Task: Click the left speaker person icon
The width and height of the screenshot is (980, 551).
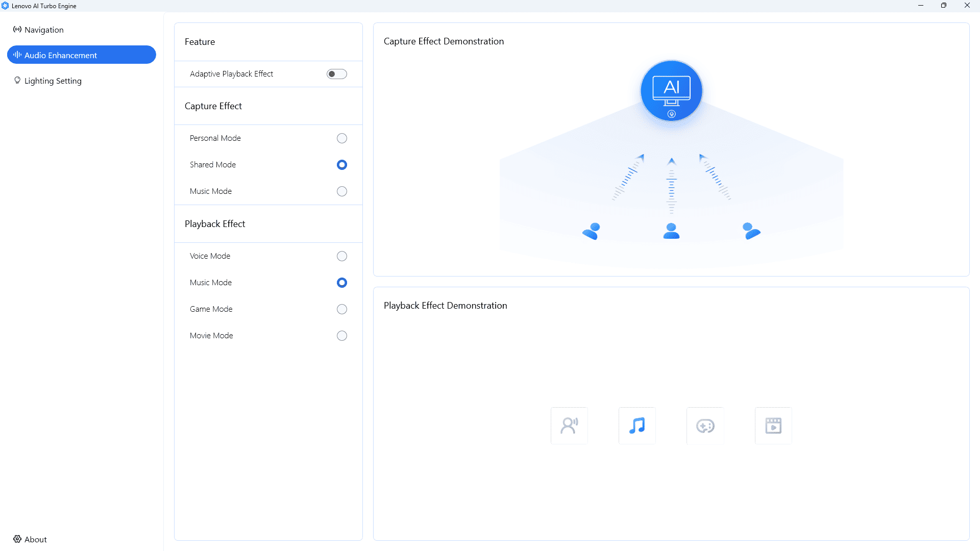Action: coord(592,231)
